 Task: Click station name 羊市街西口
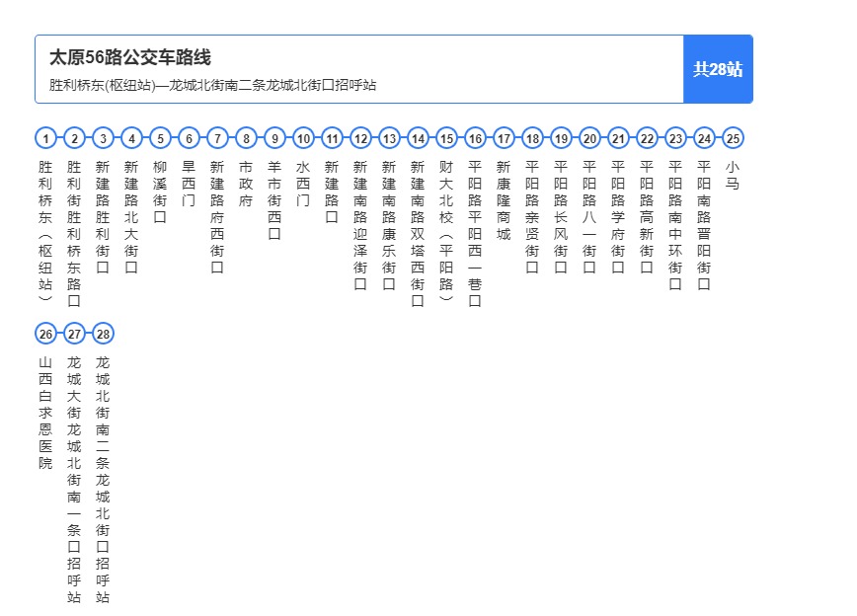(274, 200)
